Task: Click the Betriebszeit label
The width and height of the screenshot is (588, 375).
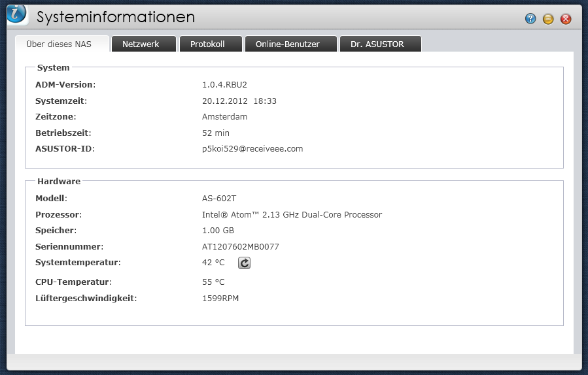Action: pos(63,133)
